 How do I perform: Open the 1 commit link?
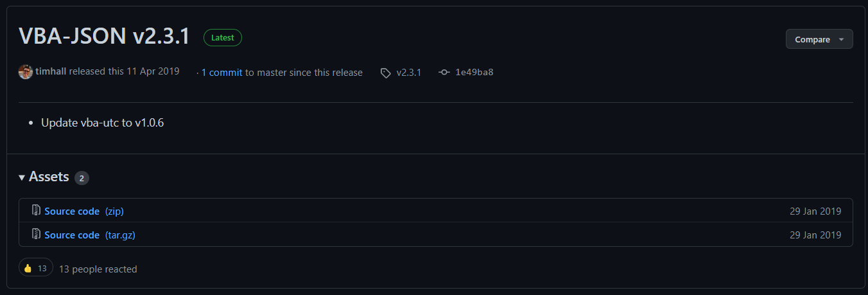click(221, 73)
